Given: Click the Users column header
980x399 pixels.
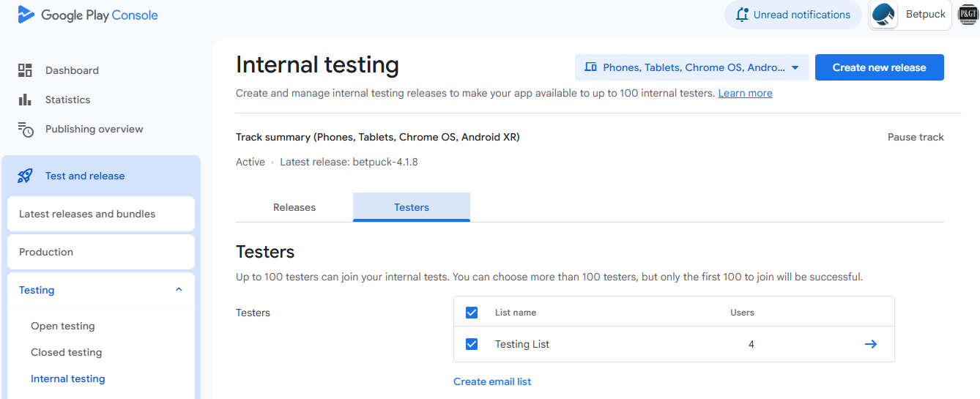Looking at the screenshot, I should (x=742, y=313).
